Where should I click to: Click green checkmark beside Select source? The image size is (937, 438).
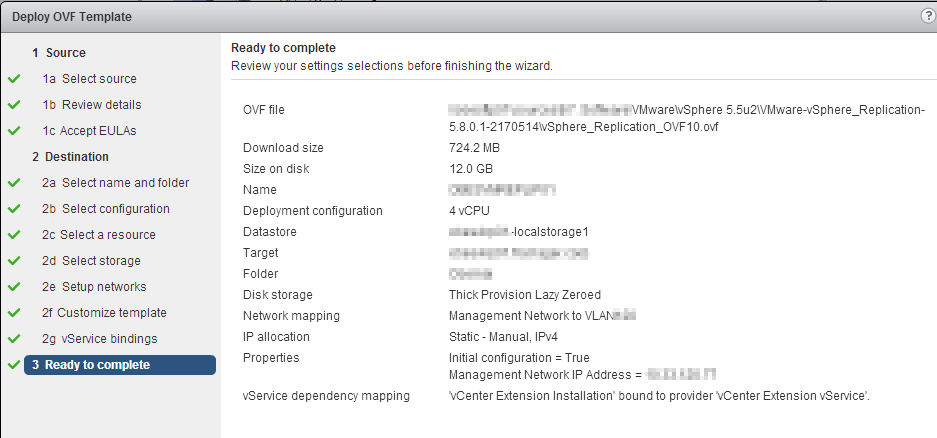click(x=14, y=79)
